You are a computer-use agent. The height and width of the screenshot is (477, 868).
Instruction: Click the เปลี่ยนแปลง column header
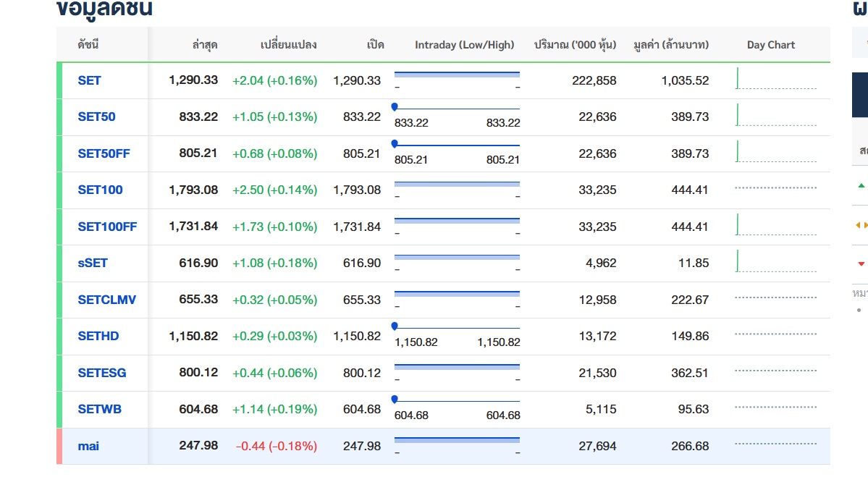coord(288,45)
